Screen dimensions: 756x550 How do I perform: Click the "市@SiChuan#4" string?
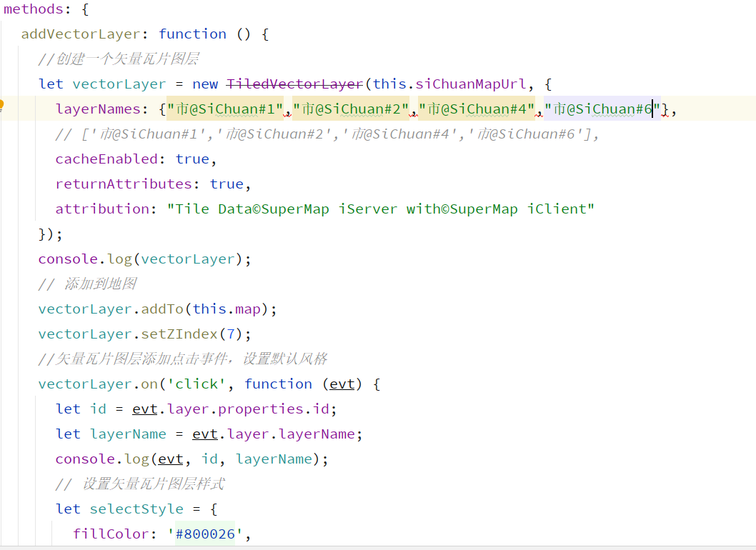point(477,109)
